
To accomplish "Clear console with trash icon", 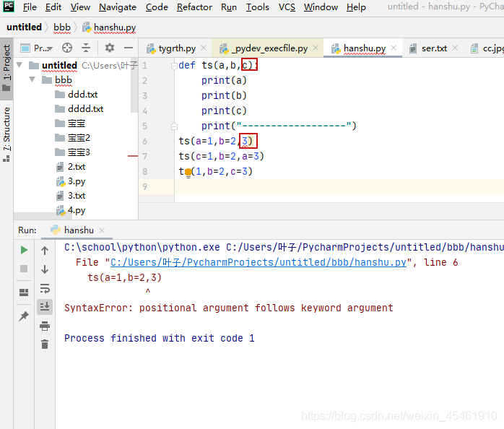I will [45, 344].
